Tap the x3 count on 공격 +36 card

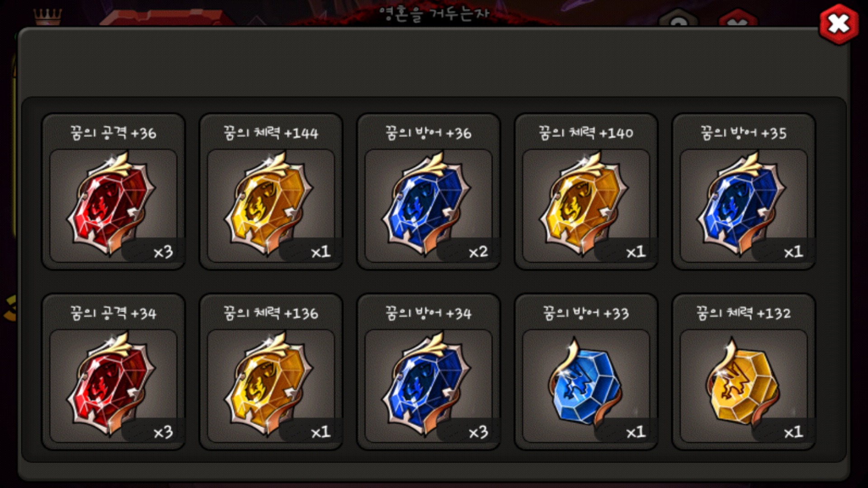click(163, 252)
